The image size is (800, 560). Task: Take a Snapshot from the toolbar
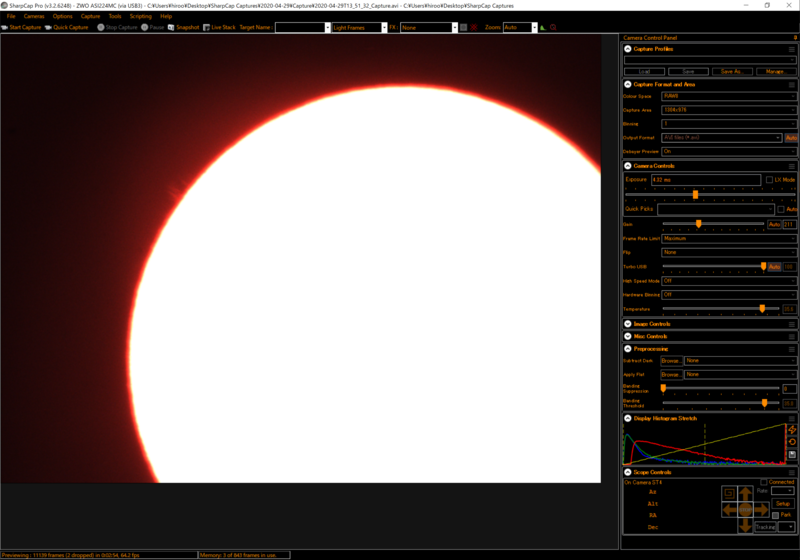pos(184,28)
